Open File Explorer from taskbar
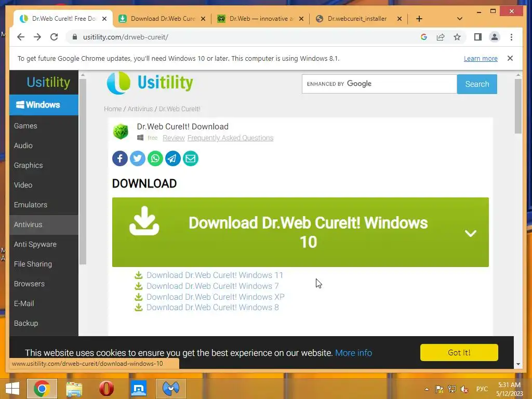This screenshot has width=532, height=399. [x=74, y=389]
